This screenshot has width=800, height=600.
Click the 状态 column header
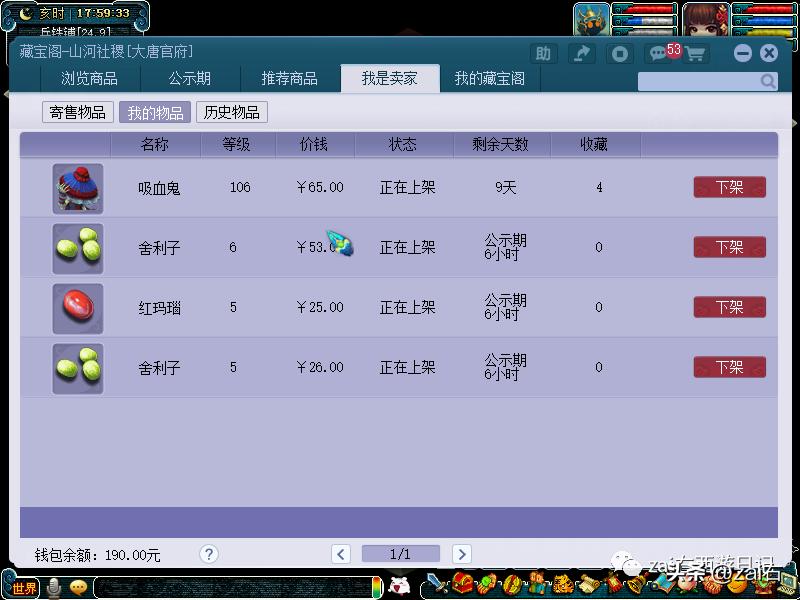pos(403,144)
